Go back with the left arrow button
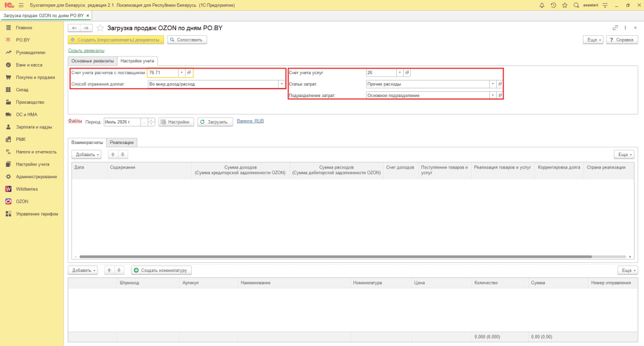Image resolution: width=644 pixels, height=346 pixels. (x=74, y=28)
